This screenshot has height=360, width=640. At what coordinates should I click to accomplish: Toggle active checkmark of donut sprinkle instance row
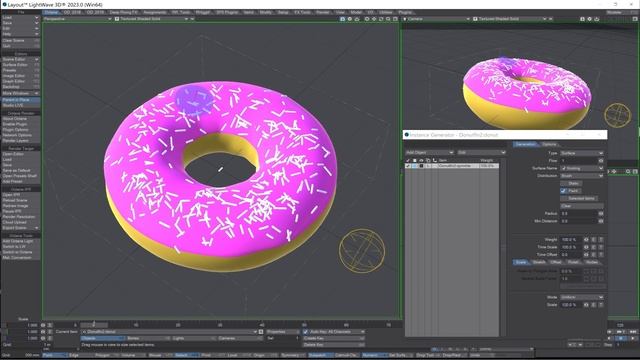[x=408, y=166]
